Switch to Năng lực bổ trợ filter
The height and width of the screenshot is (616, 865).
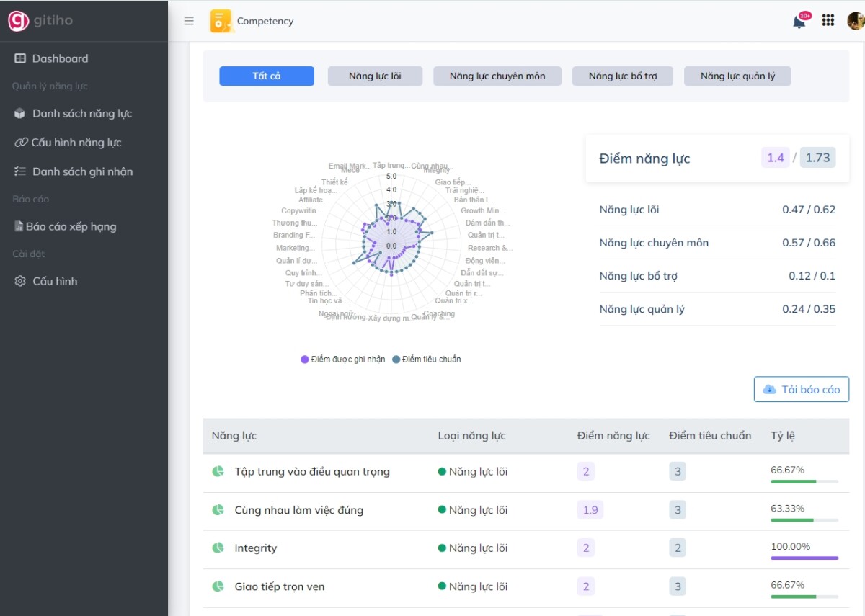point(623,76)
